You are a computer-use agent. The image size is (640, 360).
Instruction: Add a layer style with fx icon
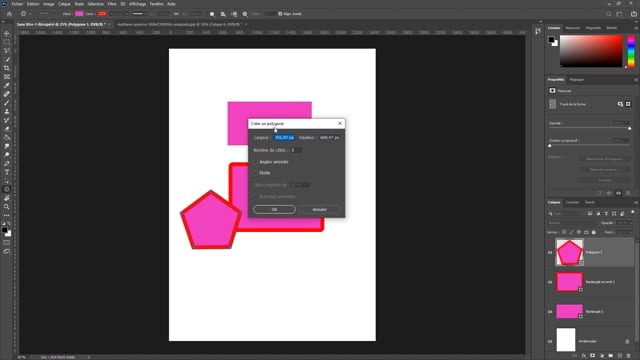[584, 356]
